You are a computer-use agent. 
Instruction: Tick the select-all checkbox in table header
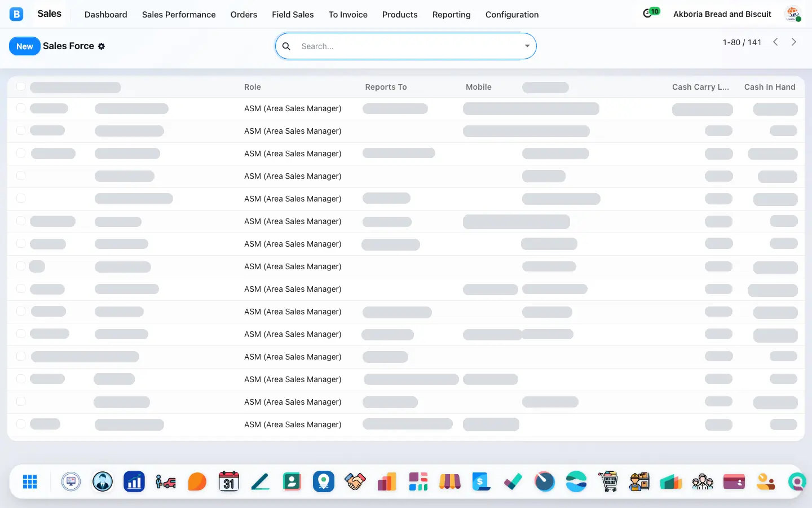pos(21,86)
